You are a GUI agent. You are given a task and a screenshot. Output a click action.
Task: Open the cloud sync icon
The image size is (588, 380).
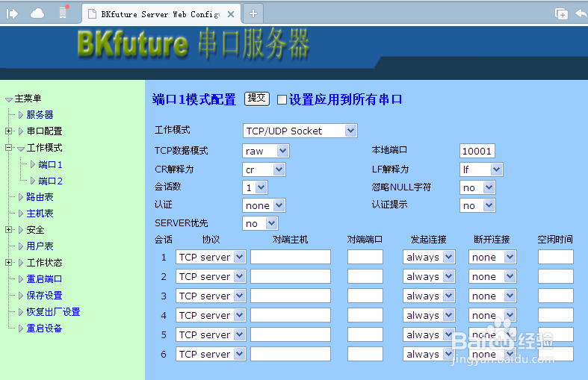(x=37, y=14)
